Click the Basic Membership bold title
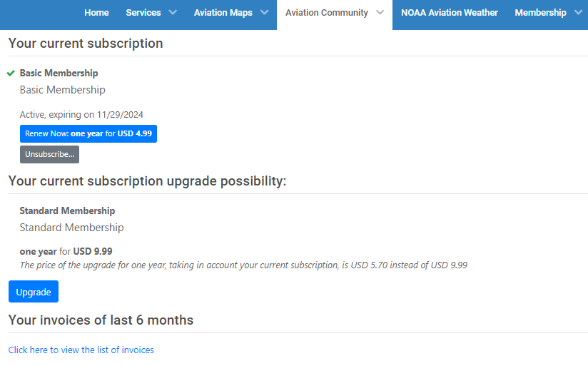The height and width of the screenshot is (366, 588). coord(59,73)
